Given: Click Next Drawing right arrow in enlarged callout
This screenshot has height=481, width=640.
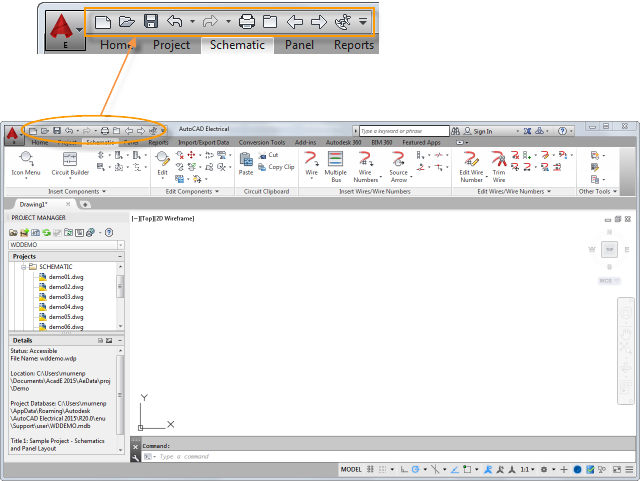Looking at the screenshot, I should pos(319,22).
